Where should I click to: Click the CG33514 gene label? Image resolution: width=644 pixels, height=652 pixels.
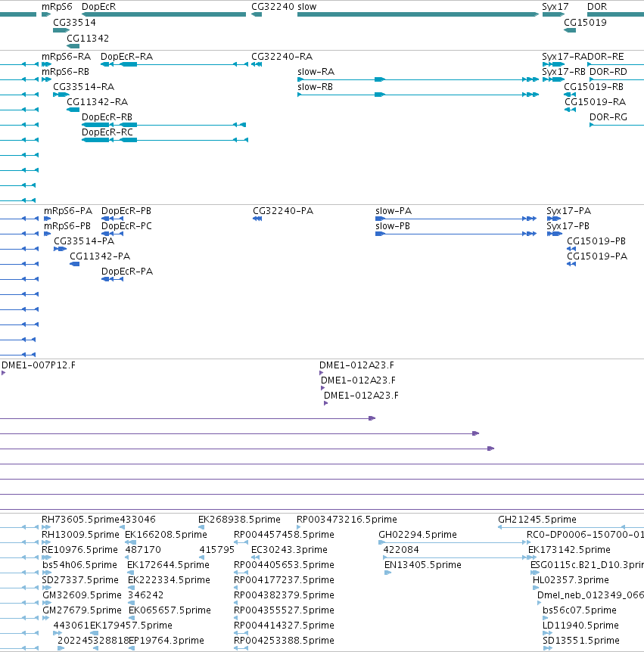74,23
